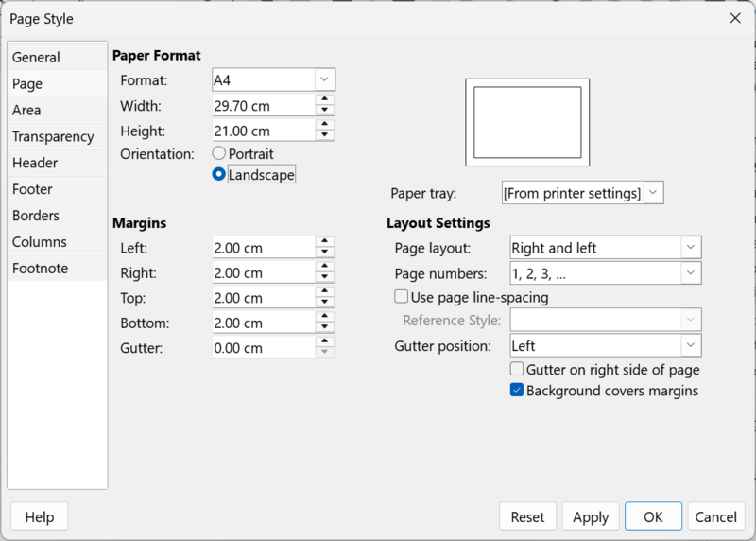Click the Apply button
Image resolution: width=756 pixels, height=541 pixels.
pos(591,516)
